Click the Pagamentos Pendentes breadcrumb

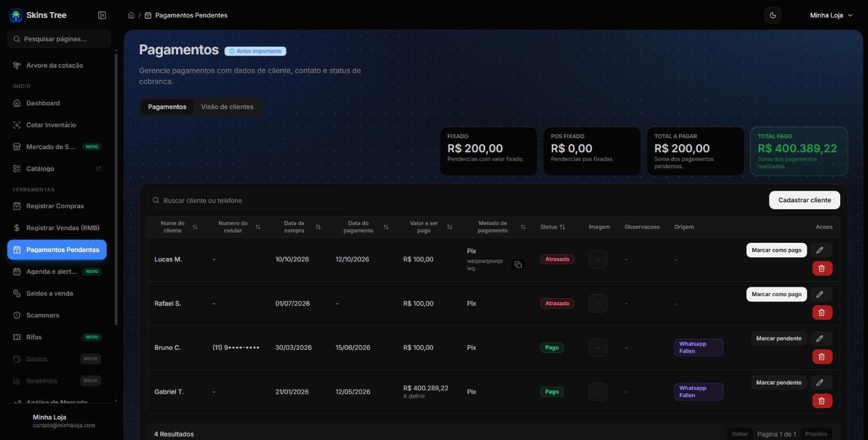coord(191,16)
